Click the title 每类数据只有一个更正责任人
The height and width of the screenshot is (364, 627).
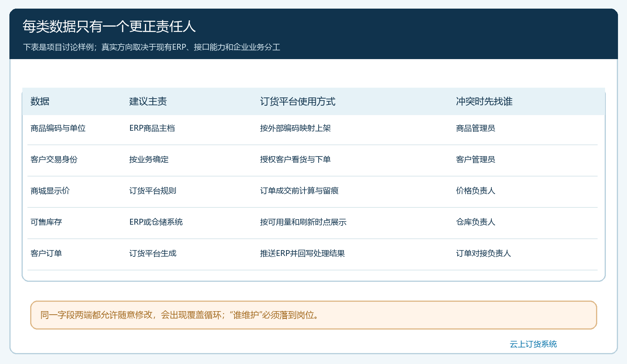tap(109, 26)
